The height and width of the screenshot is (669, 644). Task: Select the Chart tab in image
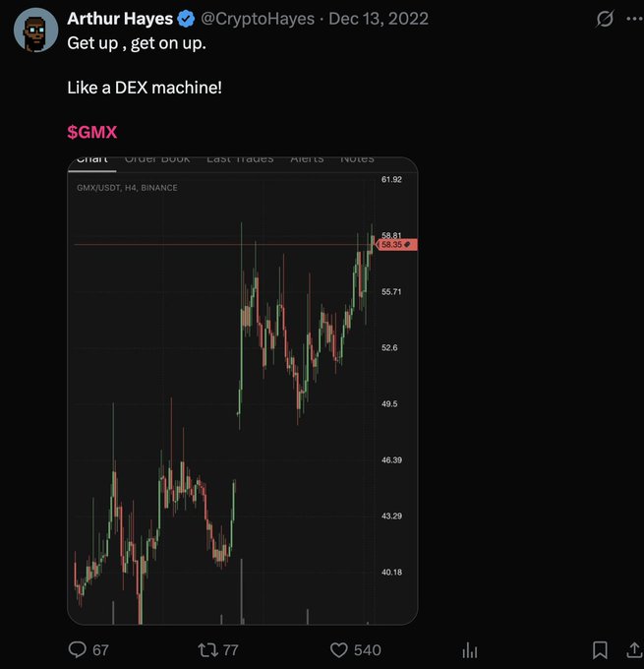[x=92, y=161]
